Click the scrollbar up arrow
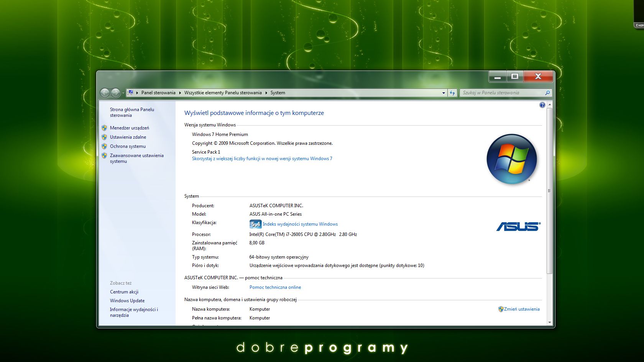This screenshot has width=644, height=362. [x=550, y=105]
